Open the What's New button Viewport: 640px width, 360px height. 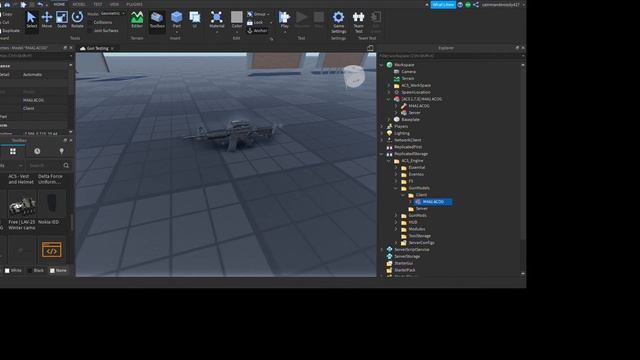pos(443,5)
